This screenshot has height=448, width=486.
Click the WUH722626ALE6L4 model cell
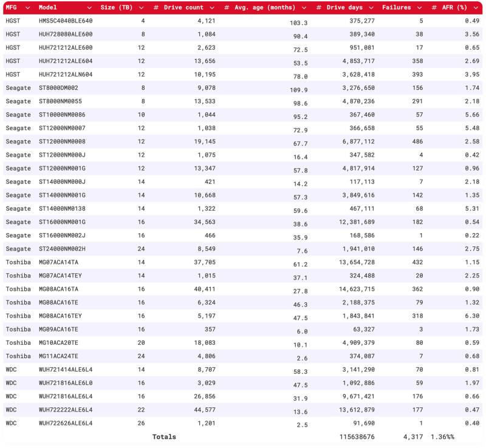click(66, 423)
